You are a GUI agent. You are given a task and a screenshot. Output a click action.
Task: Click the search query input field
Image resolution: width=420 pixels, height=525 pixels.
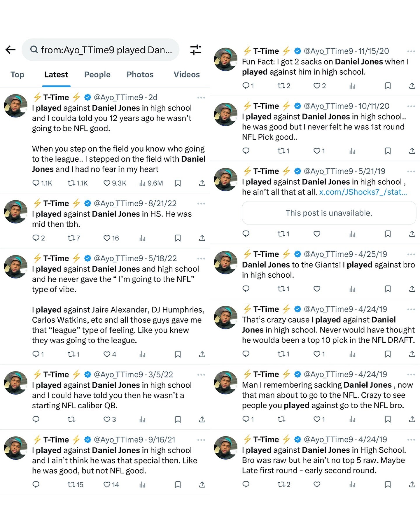(x=106, y=50)
